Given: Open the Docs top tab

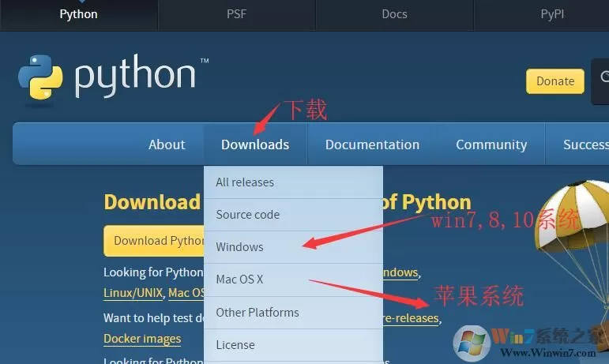Looking at the screenshot, I should click(x=394, y=14).
